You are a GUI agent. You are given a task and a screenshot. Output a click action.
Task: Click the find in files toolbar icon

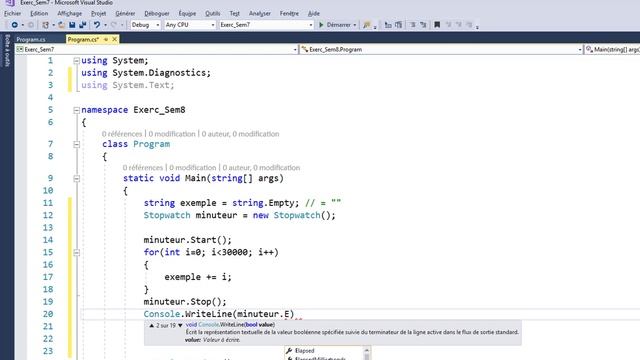[x=367, y=25]
